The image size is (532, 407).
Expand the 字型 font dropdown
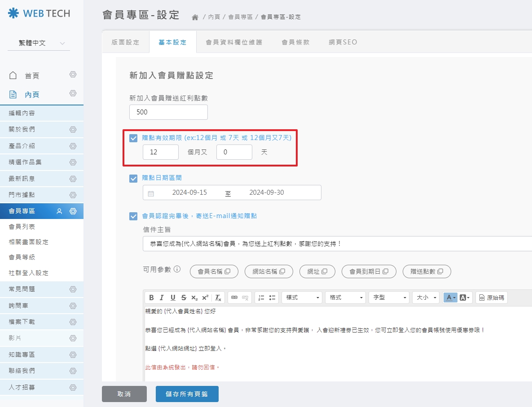389,297
